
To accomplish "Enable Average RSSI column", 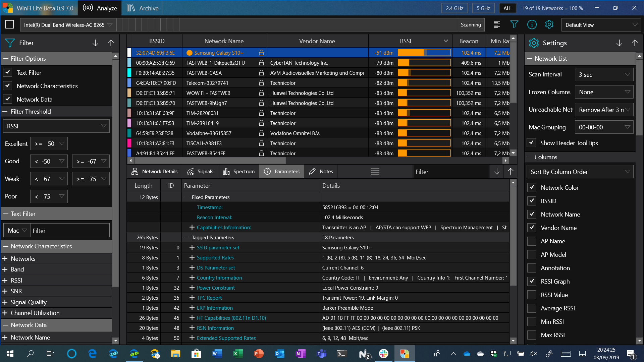I will (x=532, y=308).
